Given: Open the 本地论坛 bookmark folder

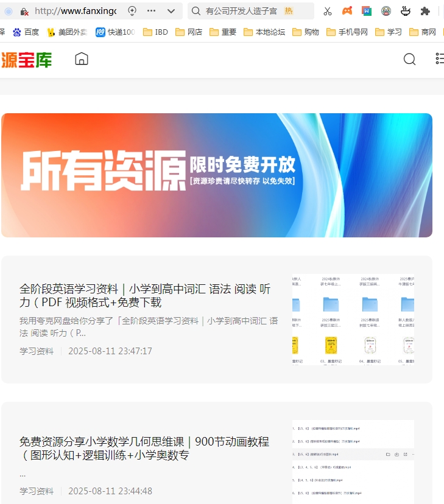Looking at the screenshot, I should pos(264,32).
